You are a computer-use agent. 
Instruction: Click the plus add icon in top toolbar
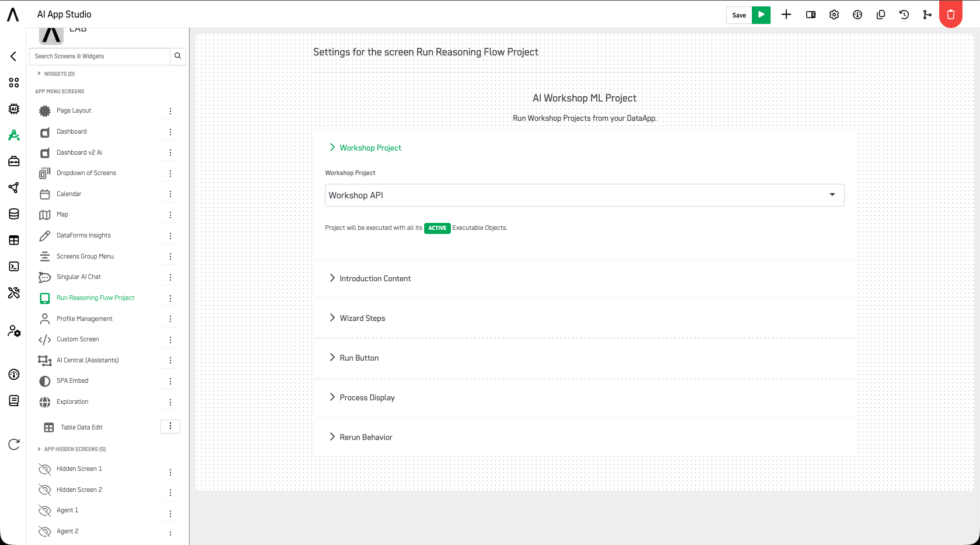[x=786, y=15]
